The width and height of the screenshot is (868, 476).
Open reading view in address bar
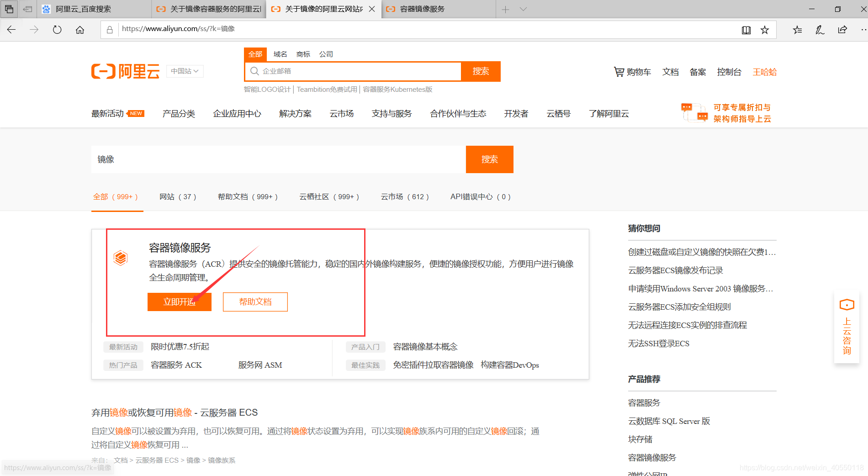click(746, 30)
